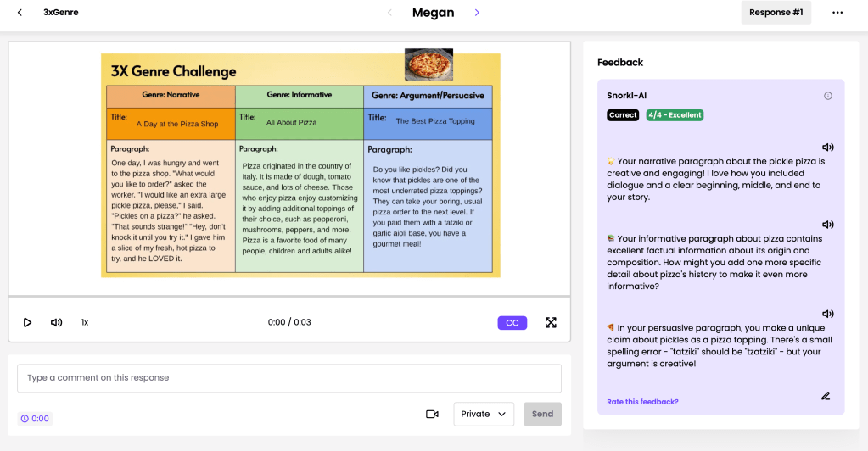Image resolution: width=868 pixels, height=451 pixels.
Task: Open the three-dot more options menu
Action: 837,13
